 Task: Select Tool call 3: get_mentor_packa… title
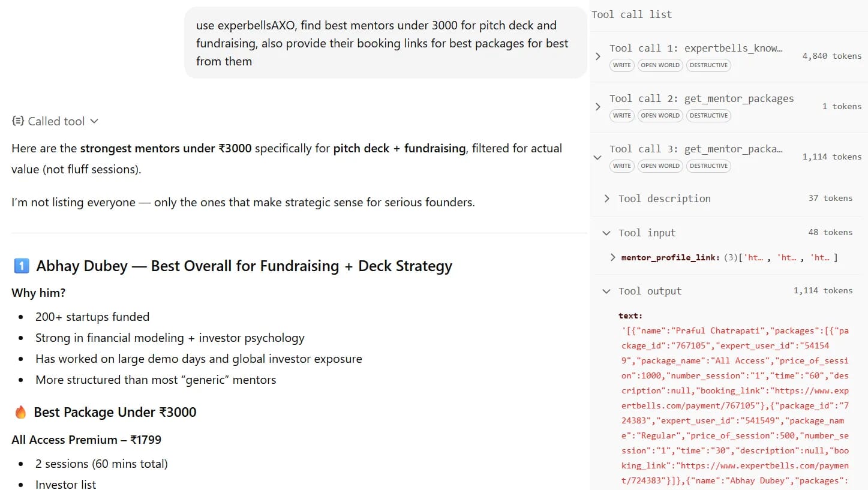point(696,149)
